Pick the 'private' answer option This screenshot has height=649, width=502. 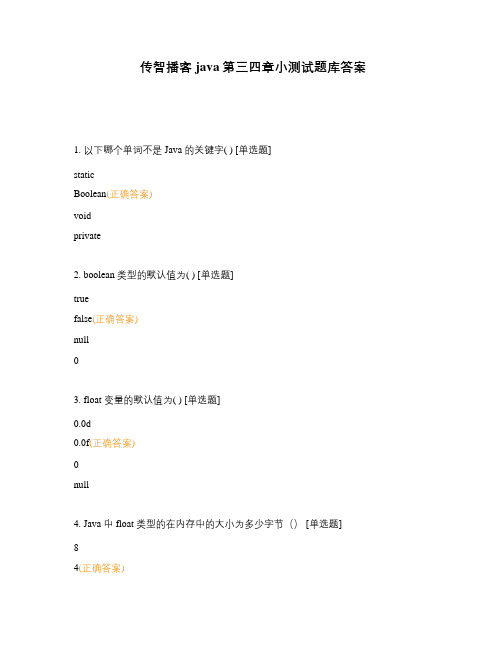(87, 236)
